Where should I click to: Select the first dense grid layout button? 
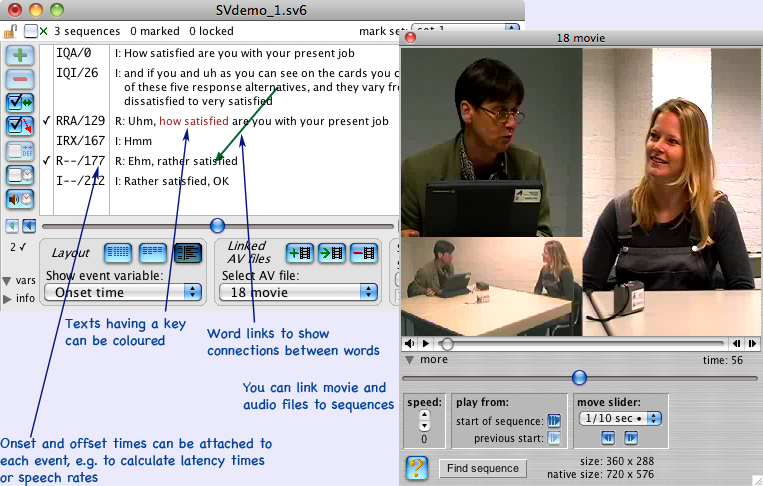pos(118,253)
